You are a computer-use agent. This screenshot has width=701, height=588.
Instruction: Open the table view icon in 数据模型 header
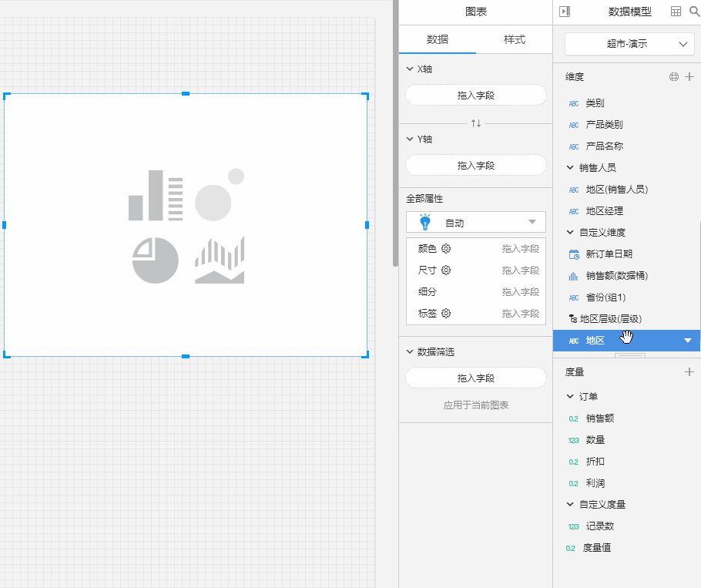click(x=676, y=12)
